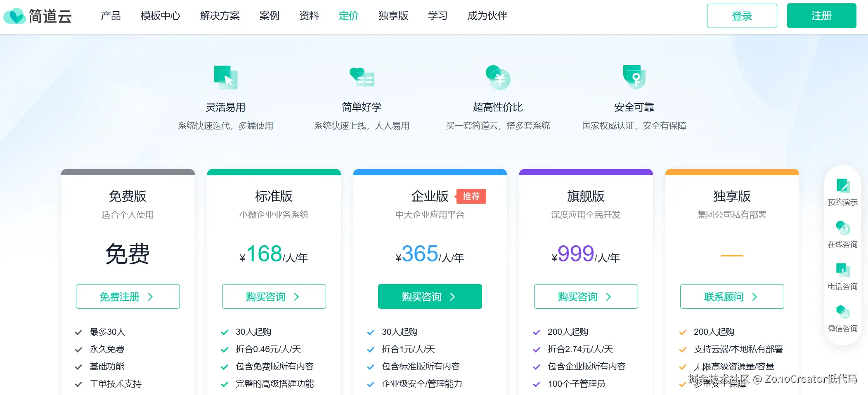
Task: Click 基础功能 feature text
Action: (x=107, y=367)
